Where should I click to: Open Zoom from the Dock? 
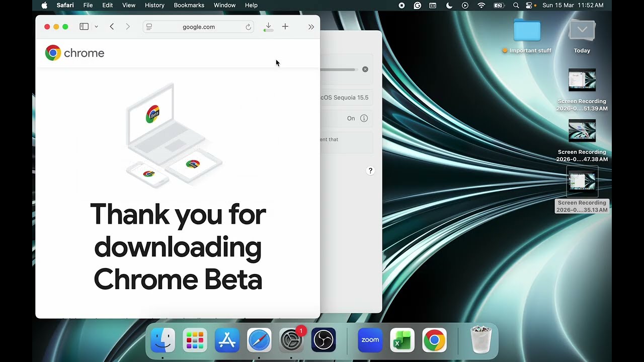370,340
